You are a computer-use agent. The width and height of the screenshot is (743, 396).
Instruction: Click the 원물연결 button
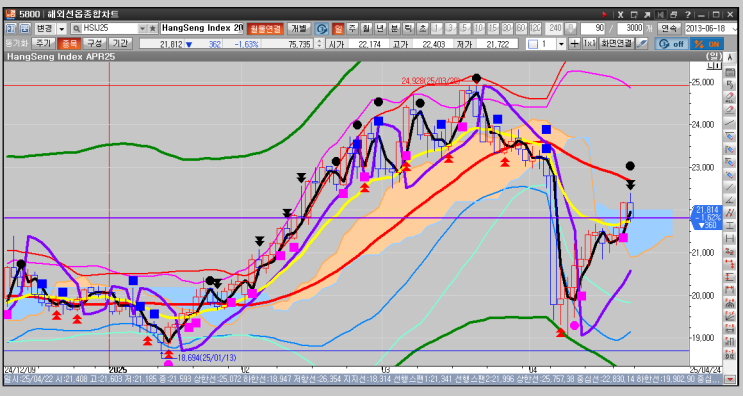click(265, 29)
